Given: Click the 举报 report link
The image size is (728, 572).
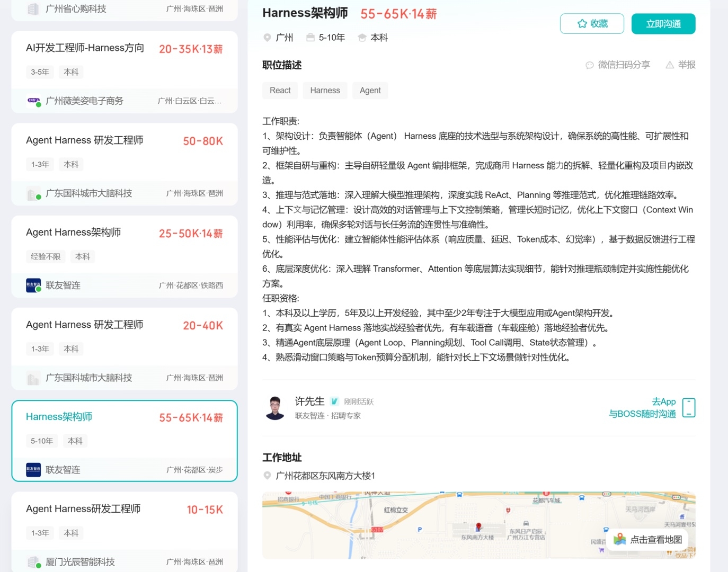Looking at the screenshot, I should point(681,65).
